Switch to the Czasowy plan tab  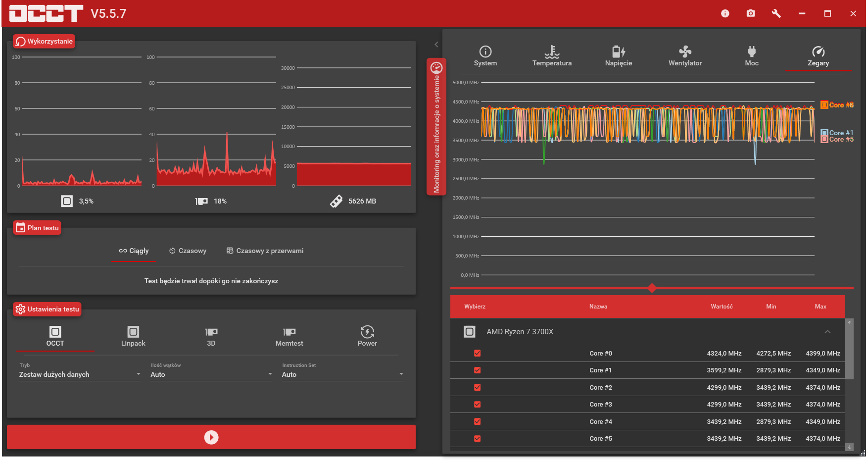188,251
